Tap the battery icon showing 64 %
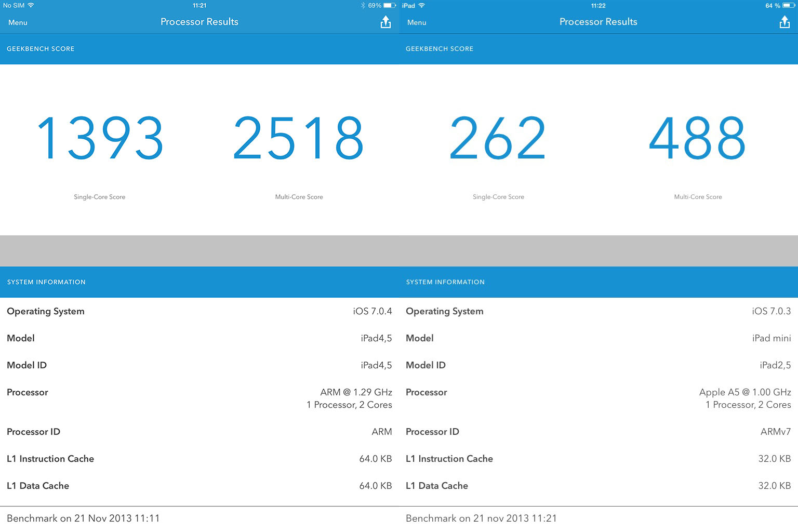The width and height of the screenshot is (798, 532). pos(789,5)
